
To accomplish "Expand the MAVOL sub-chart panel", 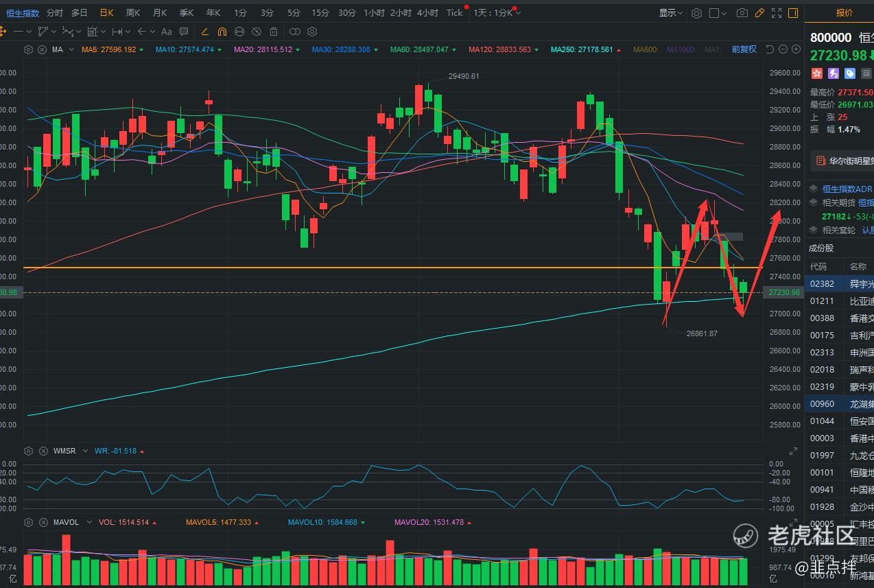I will click(794, 522).
